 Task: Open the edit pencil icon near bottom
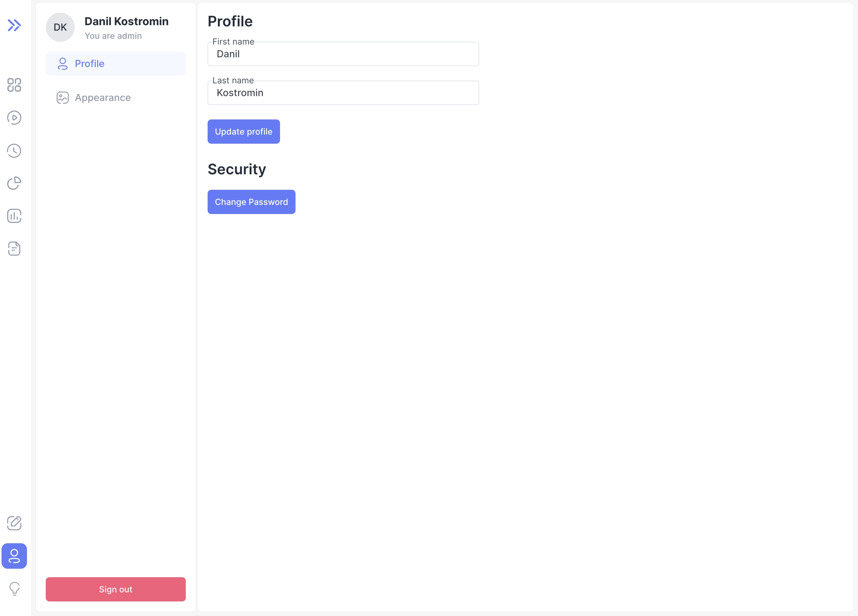coord(14,523)
